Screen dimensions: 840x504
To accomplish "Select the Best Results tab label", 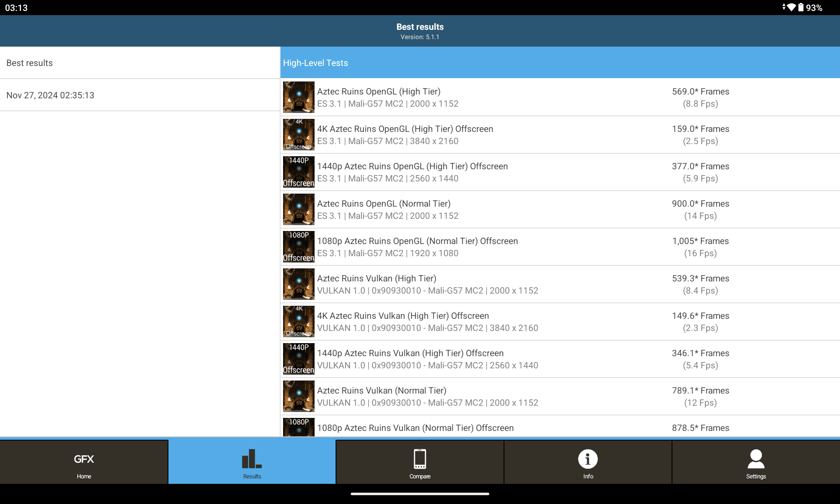I will click(x=29, y=63).
